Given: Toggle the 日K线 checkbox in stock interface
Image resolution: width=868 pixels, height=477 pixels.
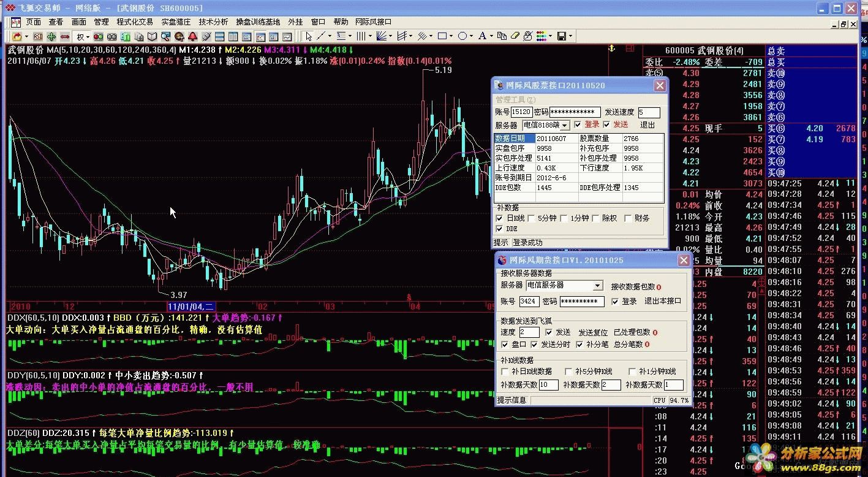Looking at the screenshot, I should point(500,218).
